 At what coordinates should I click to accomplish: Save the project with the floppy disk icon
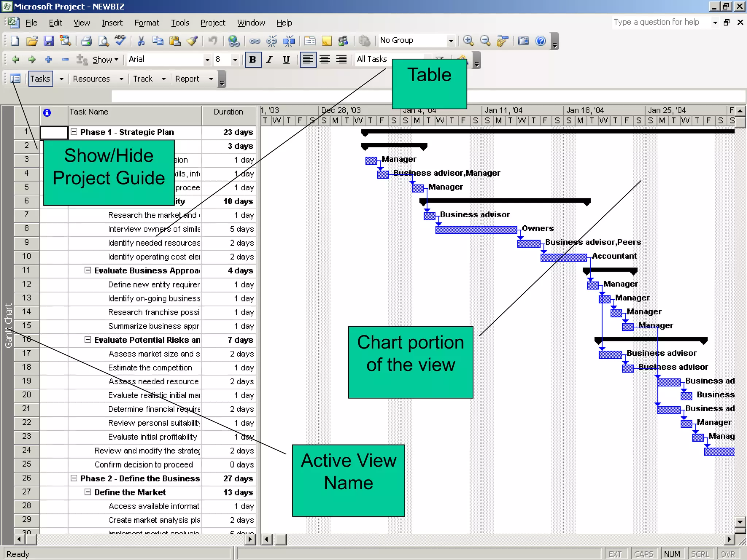49,41
